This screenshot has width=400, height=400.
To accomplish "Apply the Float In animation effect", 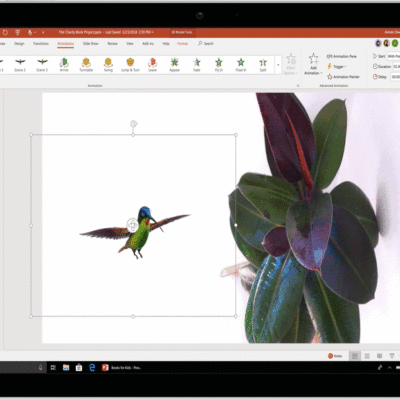I will tap(241, 65).
